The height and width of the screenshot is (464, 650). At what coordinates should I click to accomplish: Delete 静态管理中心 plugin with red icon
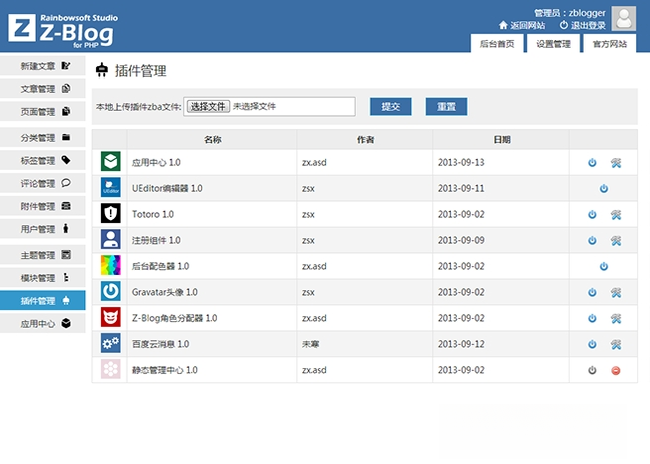click(x=616, y=370)
